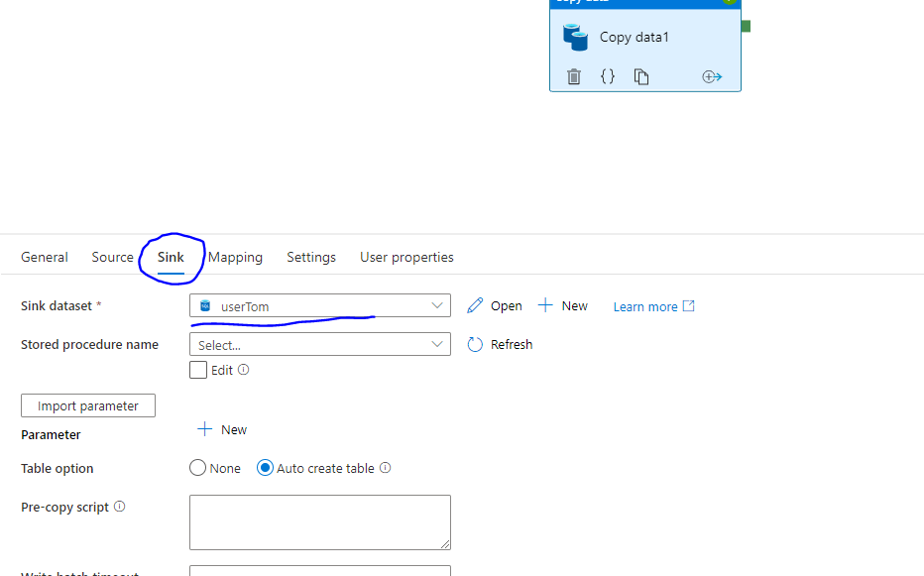View Copy data1 source code braces icon

(608, 76)
